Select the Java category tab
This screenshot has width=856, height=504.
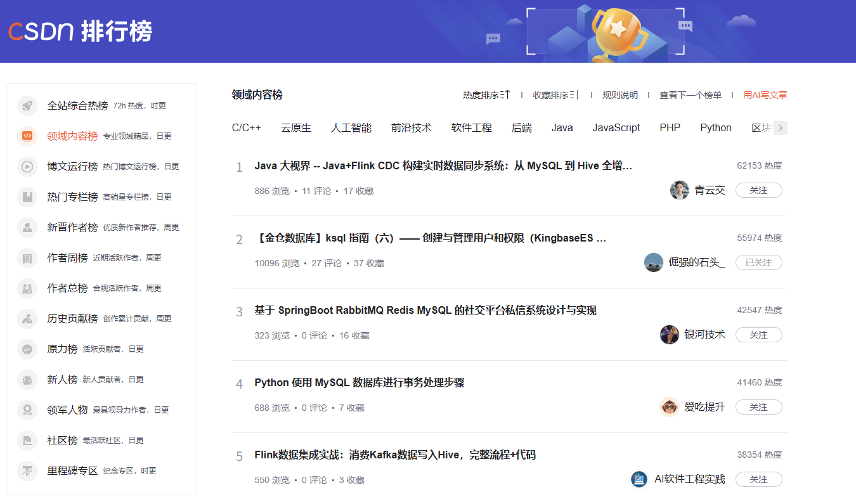(x=562, y=128)
